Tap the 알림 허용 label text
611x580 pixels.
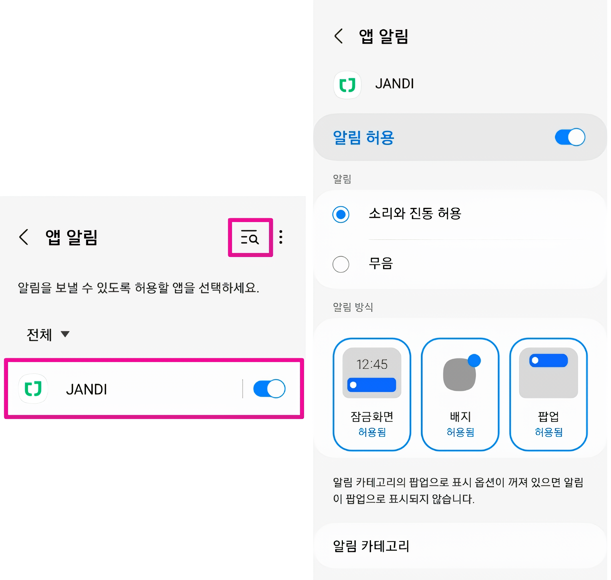pyautogui.click(x=364, y=138)
